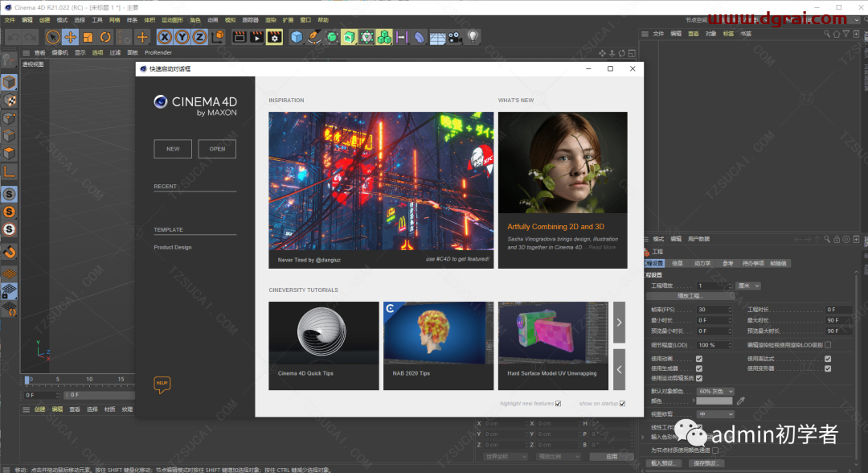Click the 帧率(FPS) stepper arrows
Viewport: 868px width, 473px height.
click(x=730, y=310)
